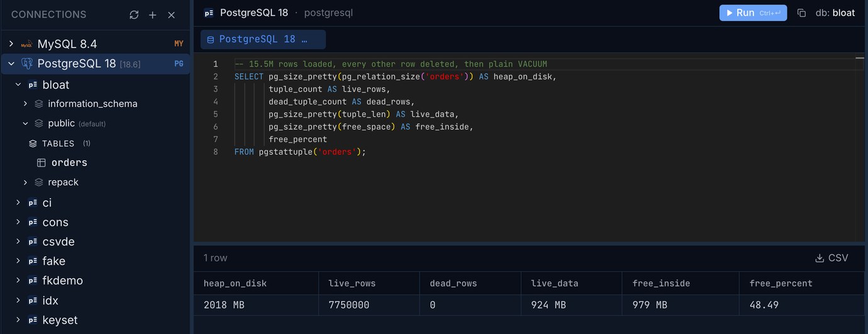Click the PostgreSQL icon in editor header
Viewport: 868px width, 334px height.
(x=209, y=13)
